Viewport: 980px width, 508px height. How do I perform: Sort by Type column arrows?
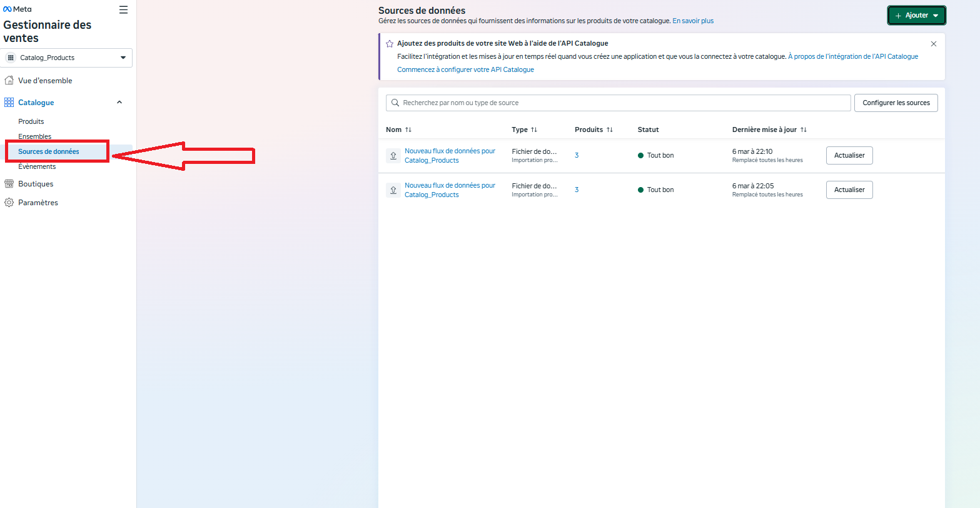pos(534,130)
